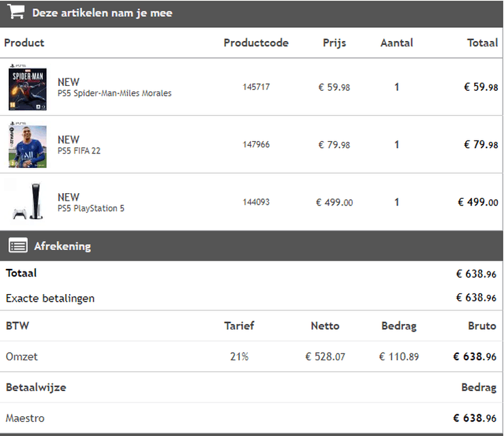504x436 pixels.
Task: Click product code 147966
Action: tap(256, 145)
